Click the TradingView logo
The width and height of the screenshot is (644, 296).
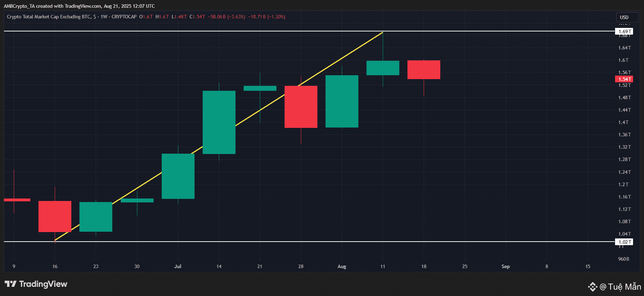coord(36,284)
